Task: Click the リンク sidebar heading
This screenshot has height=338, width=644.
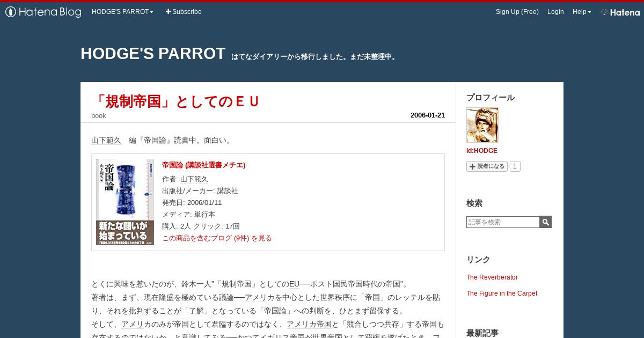Action: point(478,260)
